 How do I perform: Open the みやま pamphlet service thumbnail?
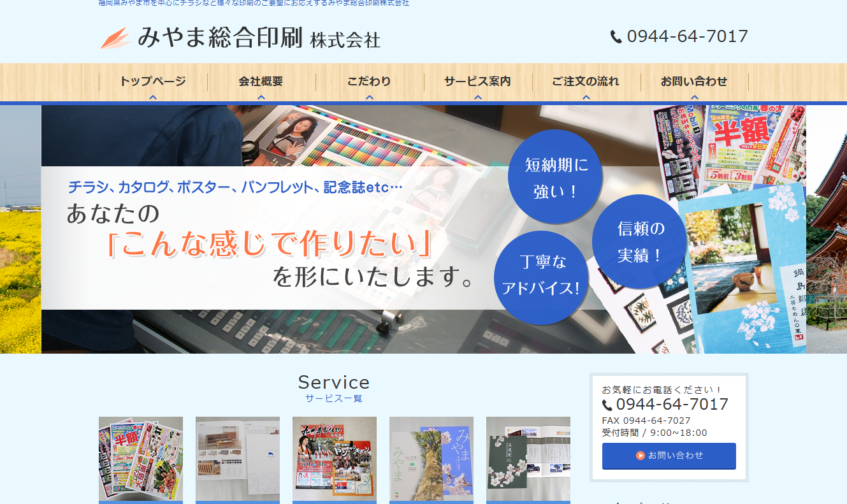[431, 459]
